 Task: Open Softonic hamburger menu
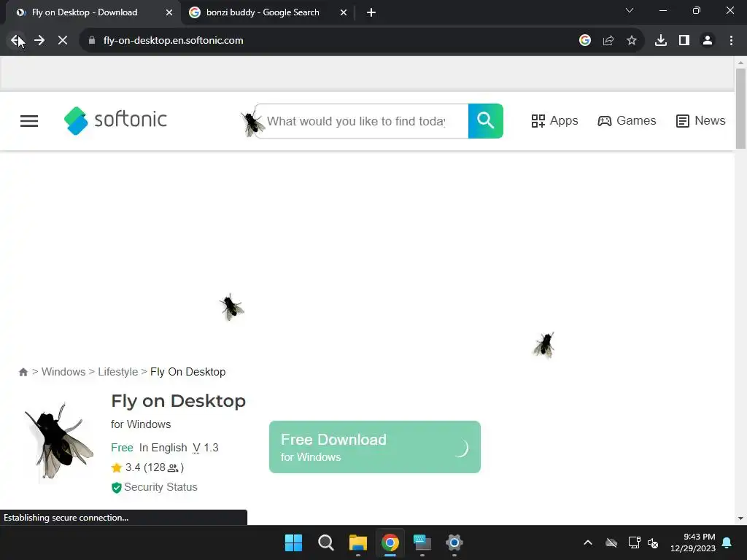(29, 121)
